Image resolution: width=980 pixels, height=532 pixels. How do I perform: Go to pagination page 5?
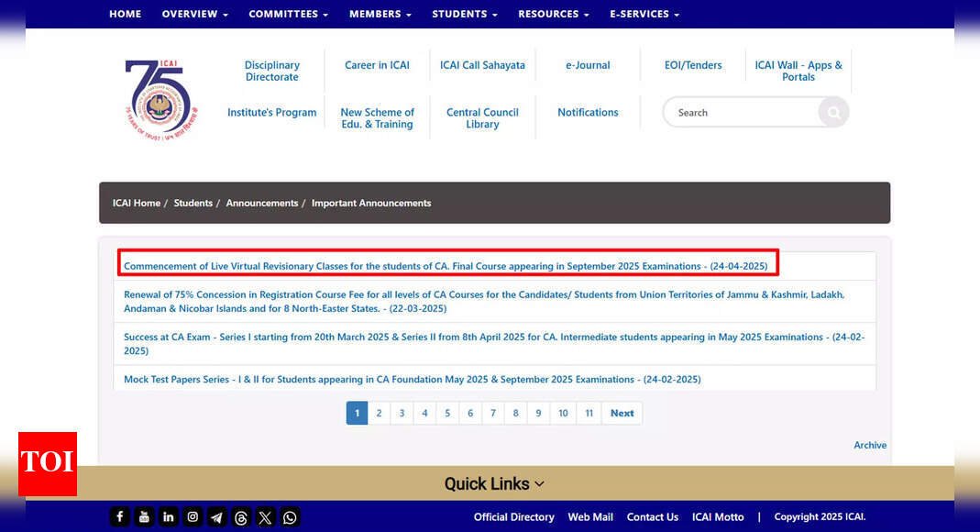[x=447, y=414]
